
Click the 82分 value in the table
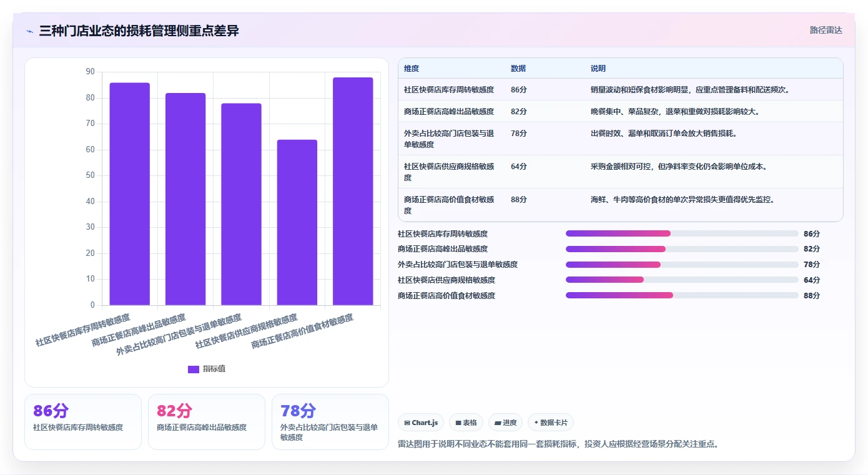coord(519,111)
